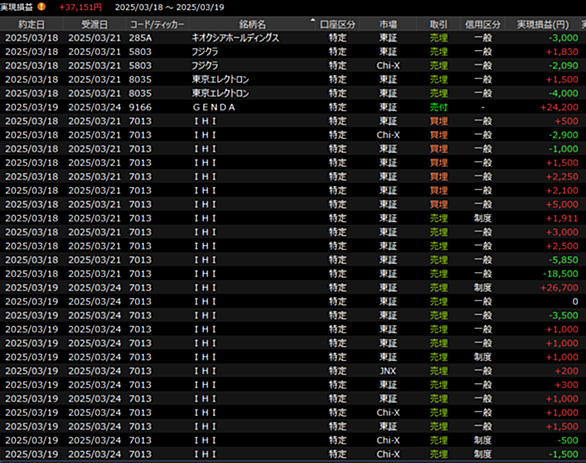This screenshot has width=586, height=463.
Task: Click the 東京エレクトロン row showing -4,000
Action: pyautogui.click(x=293, y=93)
